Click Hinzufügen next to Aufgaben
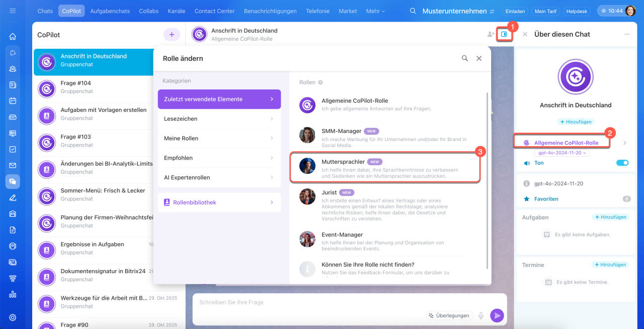The width and height of the screenshot is (644, 329). tap(610, 217)
